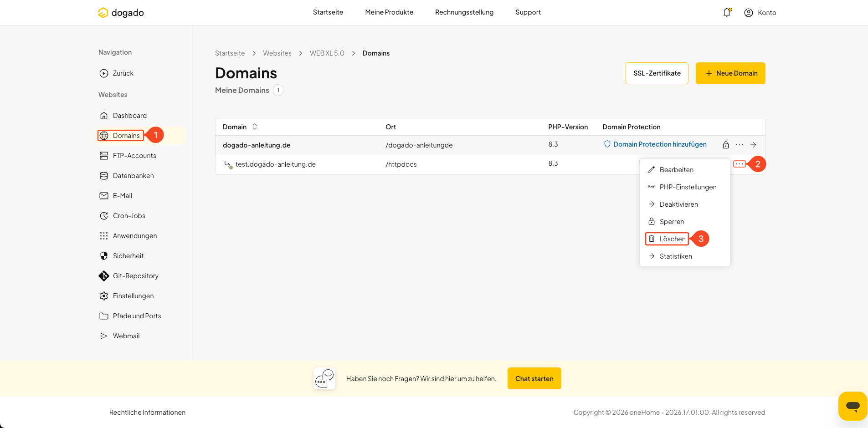
Task: Click arrow icon in dogado-anleitung.de row
Action: (x=753, y=145)
